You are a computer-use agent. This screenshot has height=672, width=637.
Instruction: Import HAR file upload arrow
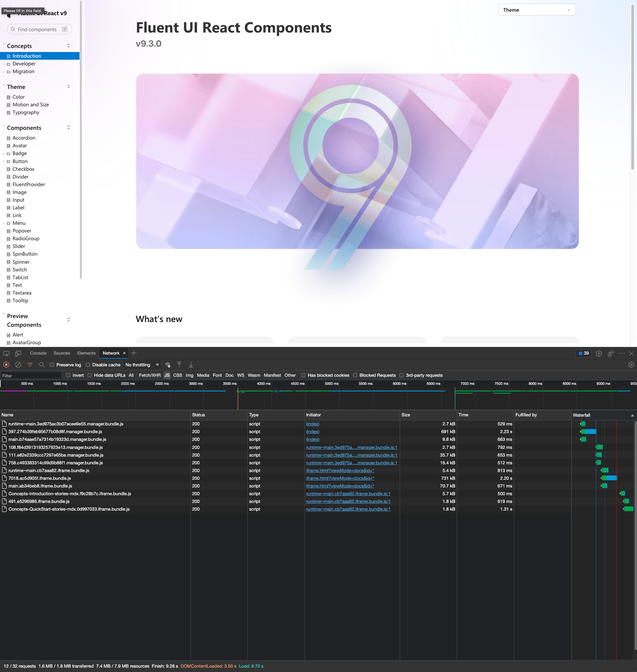[x=179, y=364]
